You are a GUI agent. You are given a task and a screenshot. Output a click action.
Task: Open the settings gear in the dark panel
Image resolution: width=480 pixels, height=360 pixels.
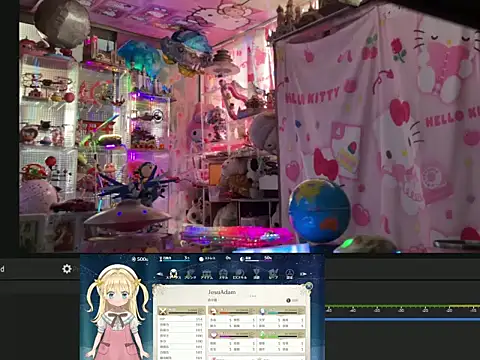click(67, 269)
